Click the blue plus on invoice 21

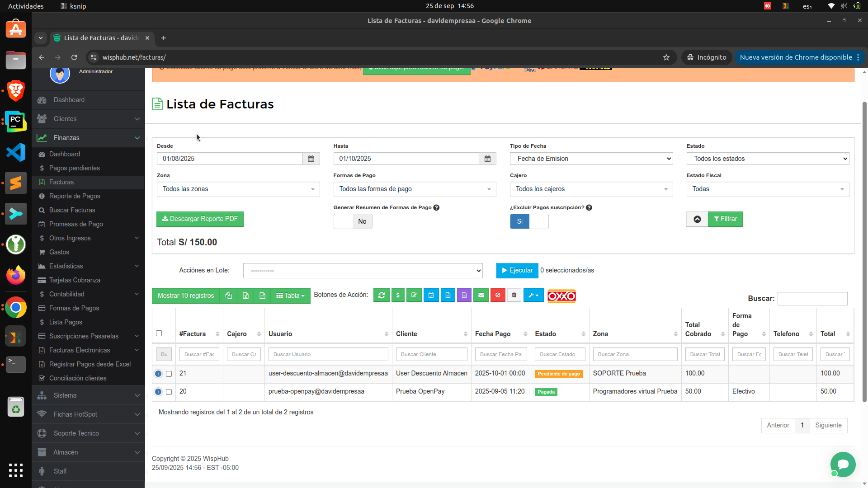158,374
